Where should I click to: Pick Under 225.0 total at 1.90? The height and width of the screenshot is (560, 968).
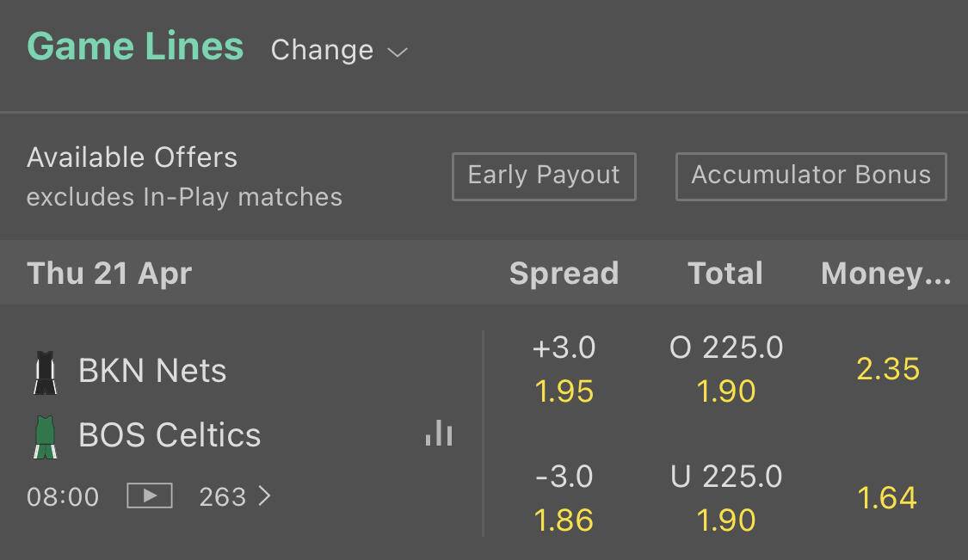pyautogui.click(x=726, y=499)
